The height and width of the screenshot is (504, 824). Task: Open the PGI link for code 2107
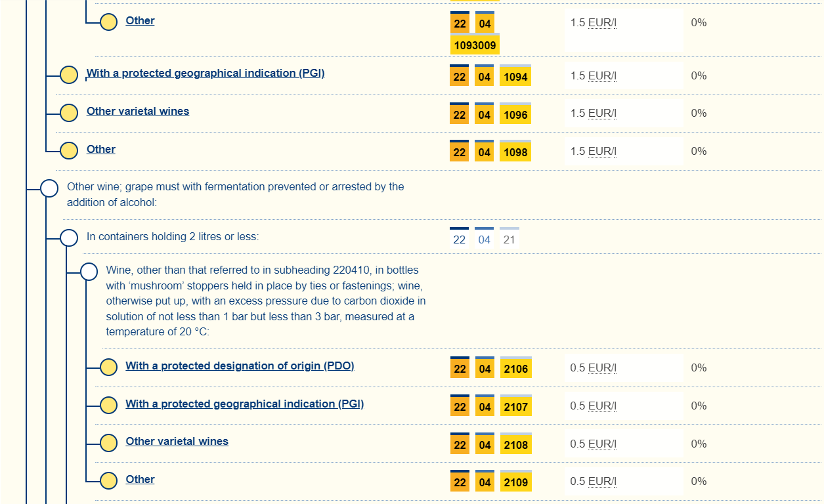(x=244, y=404)
